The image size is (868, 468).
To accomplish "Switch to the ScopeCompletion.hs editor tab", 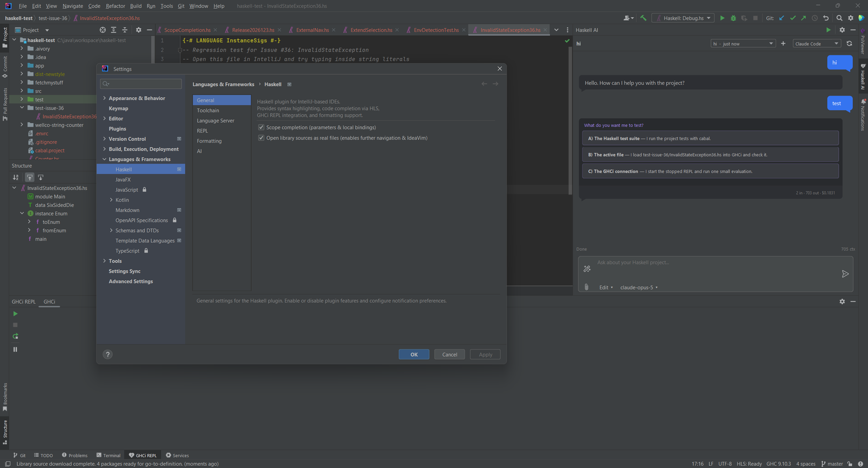I will (187, 30).
